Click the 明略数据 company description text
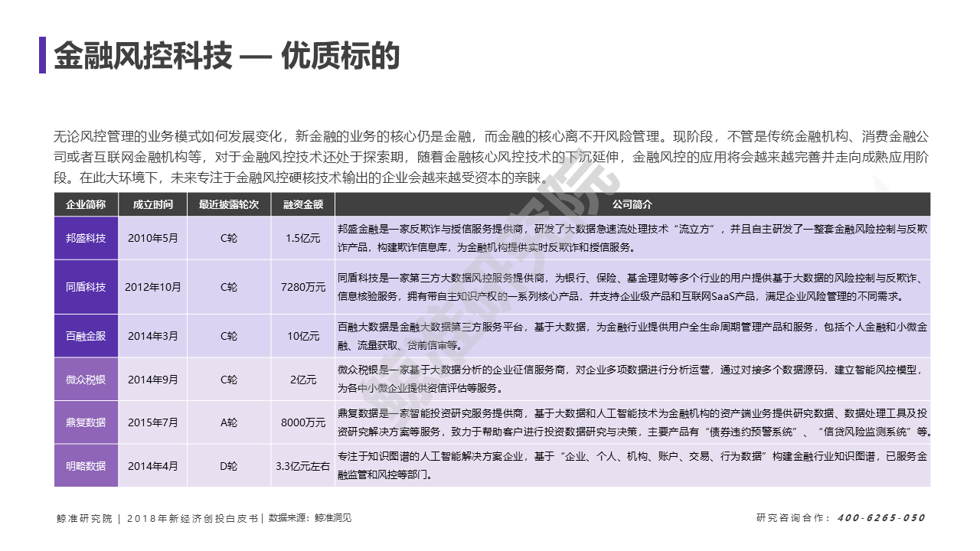Viewport: 980px width, 551px height. pos(632,465)
